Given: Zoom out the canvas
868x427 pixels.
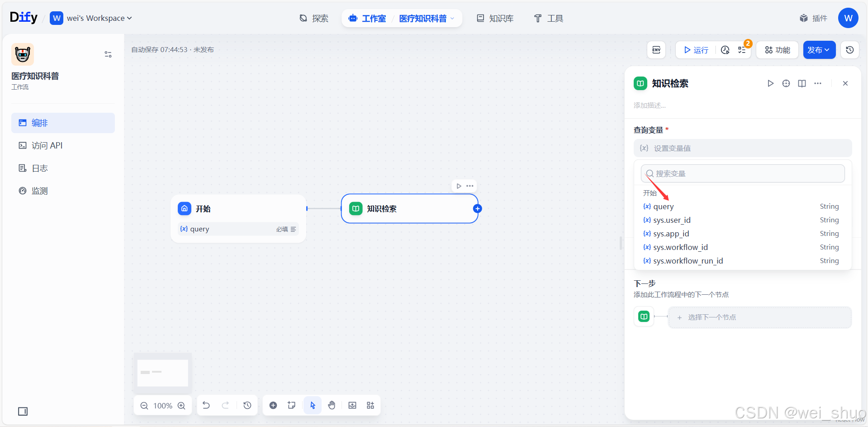Looking at the screenshot, I should tap(144, 406).
